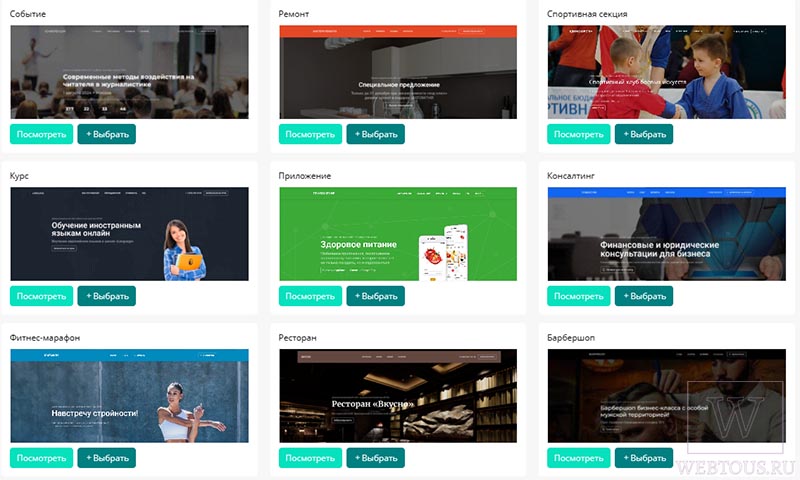Preview the Фитнес-марафон template with Посмотреть
Screen dimensions: 800x480
point(41,458)
